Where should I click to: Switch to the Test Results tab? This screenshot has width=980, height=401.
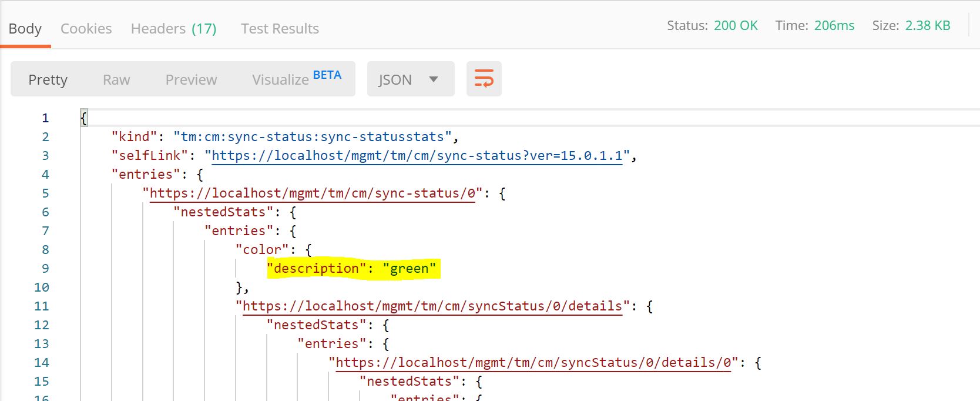pyautogui.click(x=280, y=28)
